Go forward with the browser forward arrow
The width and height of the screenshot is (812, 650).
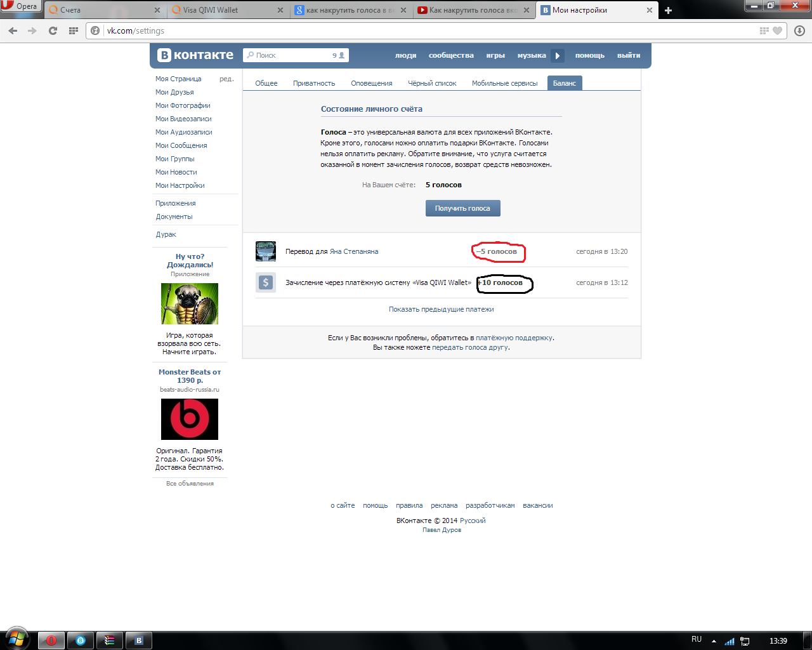pos(32,30)
